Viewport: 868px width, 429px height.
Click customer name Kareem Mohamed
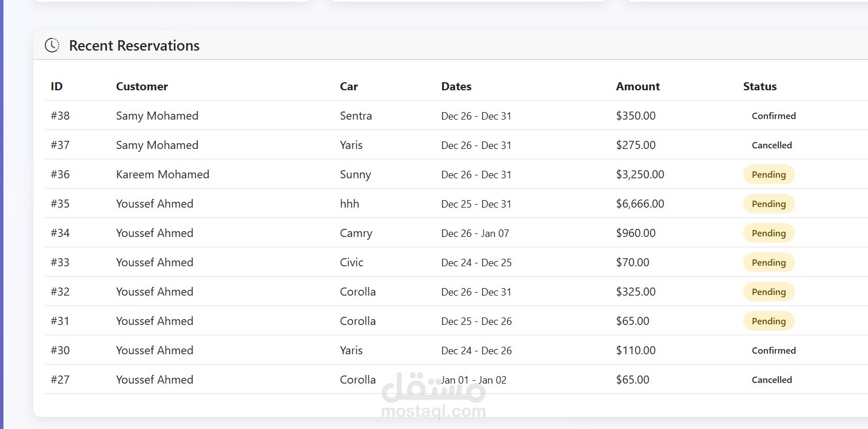click(x=162, y=174)
